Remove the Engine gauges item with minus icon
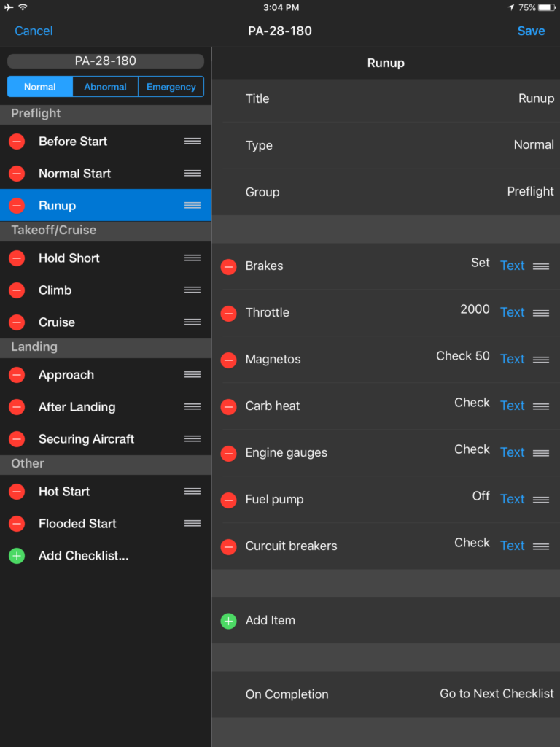 (228, 454)
